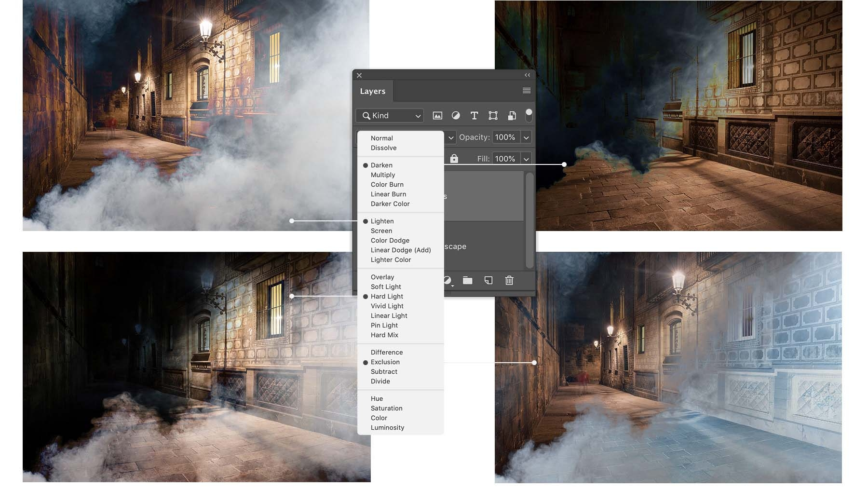
Task: Select the type layers filter icon
Action: pos(475,116)
